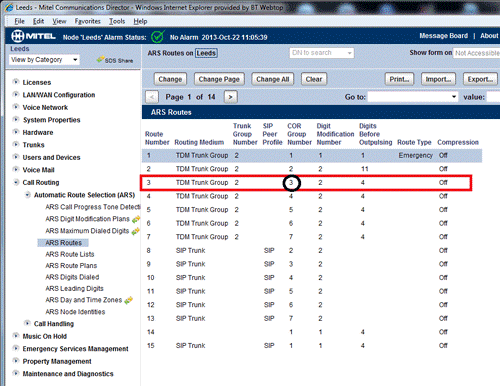The height and width of the screenshot is (386, 500).
Task: Open the Tools menu
Action: (x=117, y=21)
